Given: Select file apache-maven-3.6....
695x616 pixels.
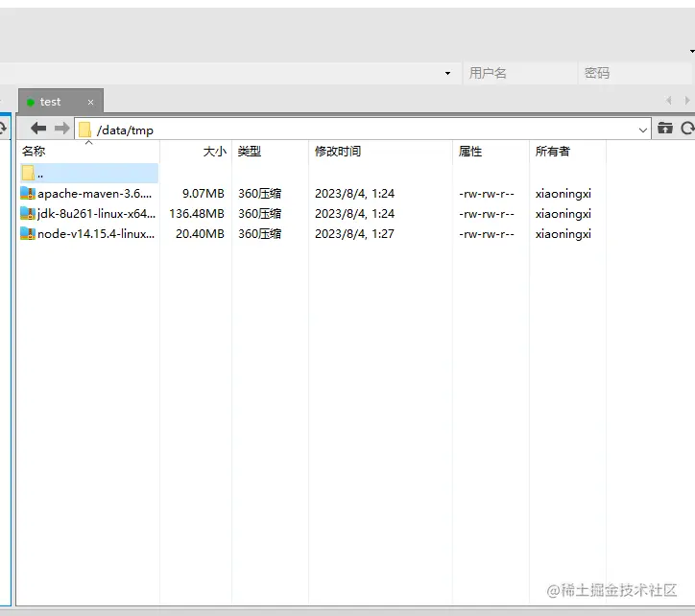Looking at the screenshot, I should (94, 194).
